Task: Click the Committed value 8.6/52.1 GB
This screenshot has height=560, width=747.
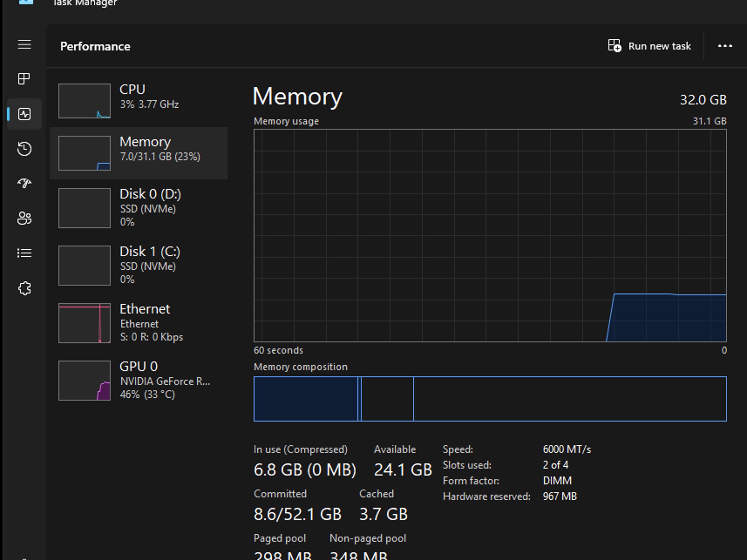Action: tap(298, 514)
